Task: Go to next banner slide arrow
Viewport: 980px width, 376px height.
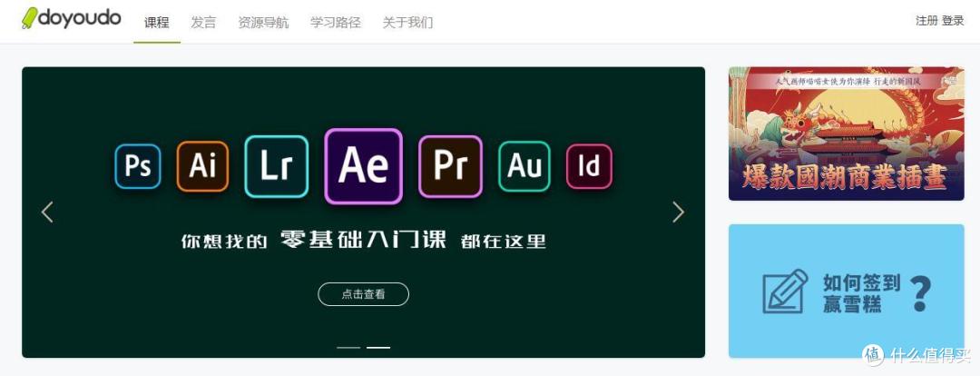Action: pos(679,213)
